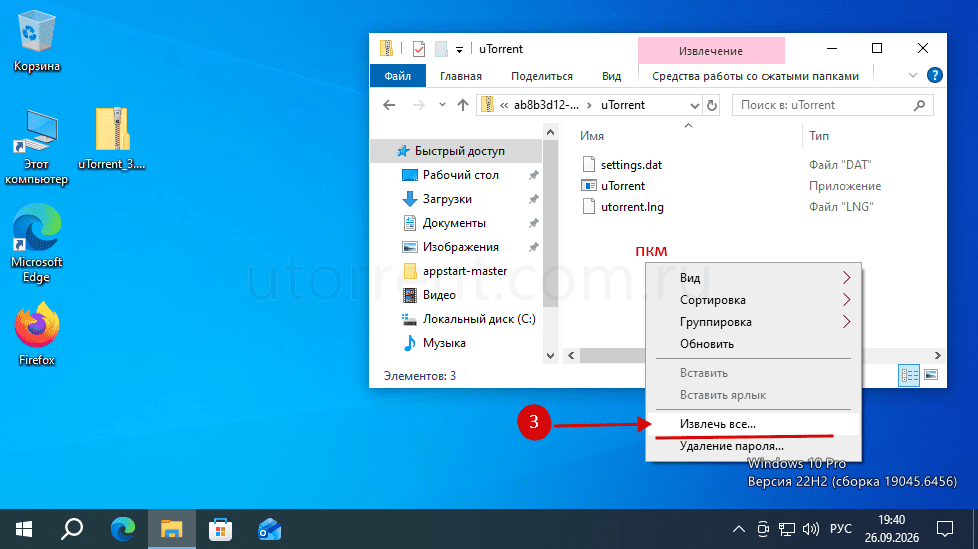Switch input language РУС
Viewport: 978px width, 549px height.
pyautogui.click(x=840, y=529)
